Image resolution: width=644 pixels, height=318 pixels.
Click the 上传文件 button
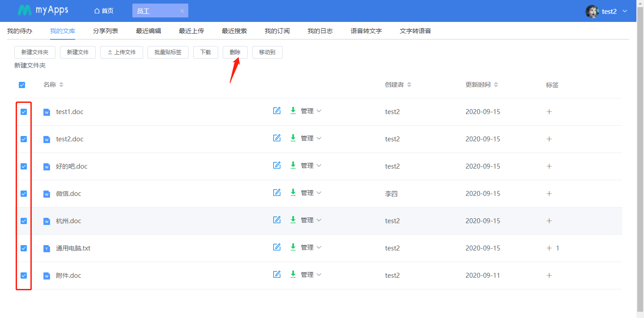coord(122,52)
